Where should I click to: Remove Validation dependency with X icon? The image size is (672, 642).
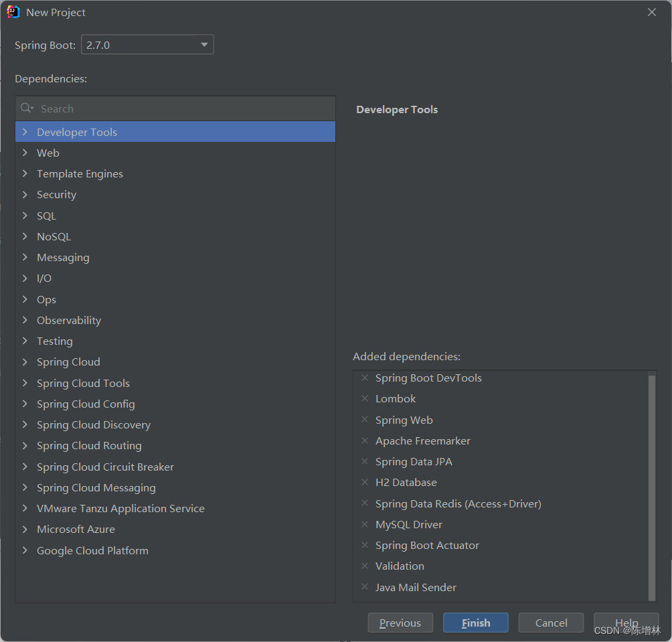pos(365,566)
